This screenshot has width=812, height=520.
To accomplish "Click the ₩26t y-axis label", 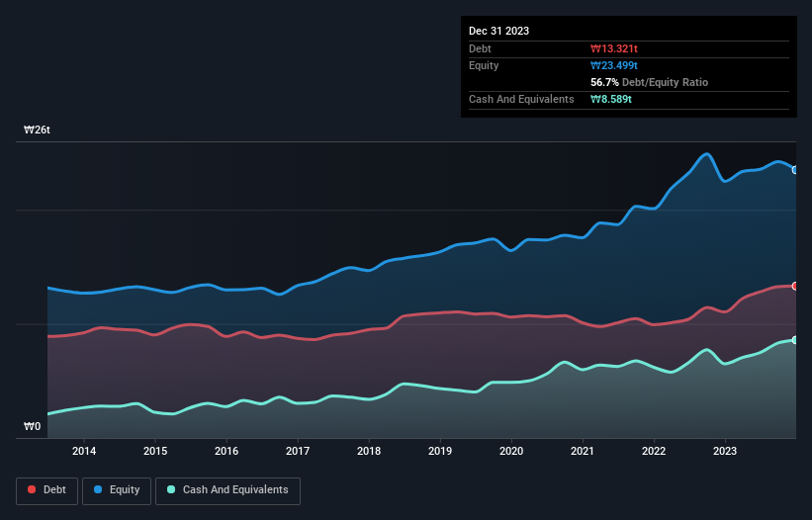I will (37, 130).
